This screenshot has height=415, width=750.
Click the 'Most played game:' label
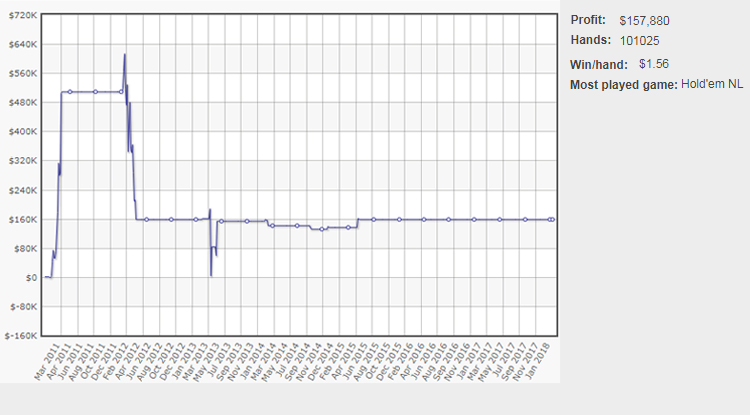click(624, 84)
